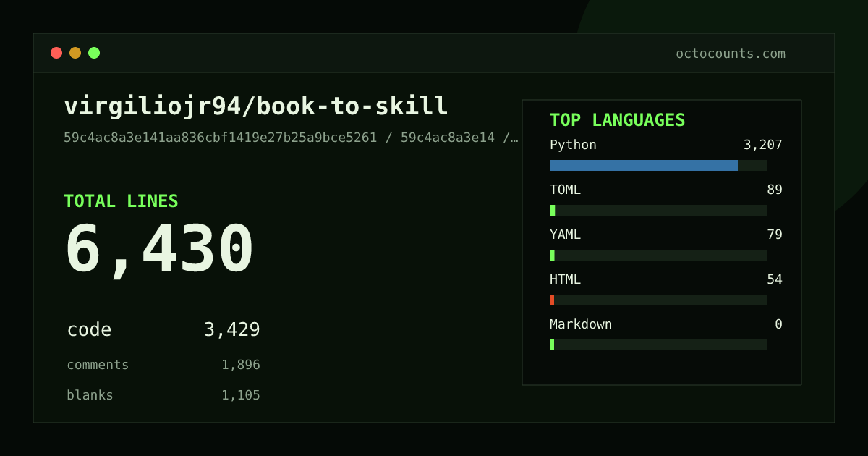Select the virgiliojr94/book-to-skill repository title
Image resolution: width=868 pixels, height=456 pixels.
[256, 106]
